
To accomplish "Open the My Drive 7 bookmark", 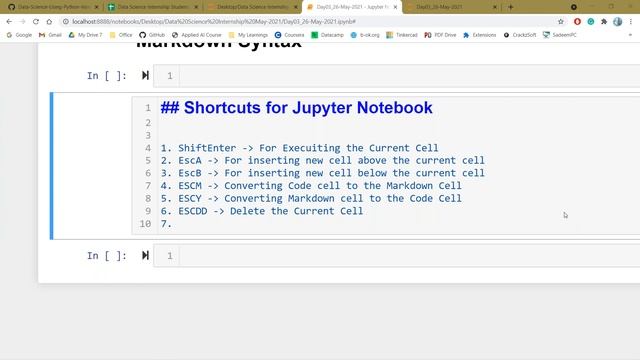I will point(85,35).
